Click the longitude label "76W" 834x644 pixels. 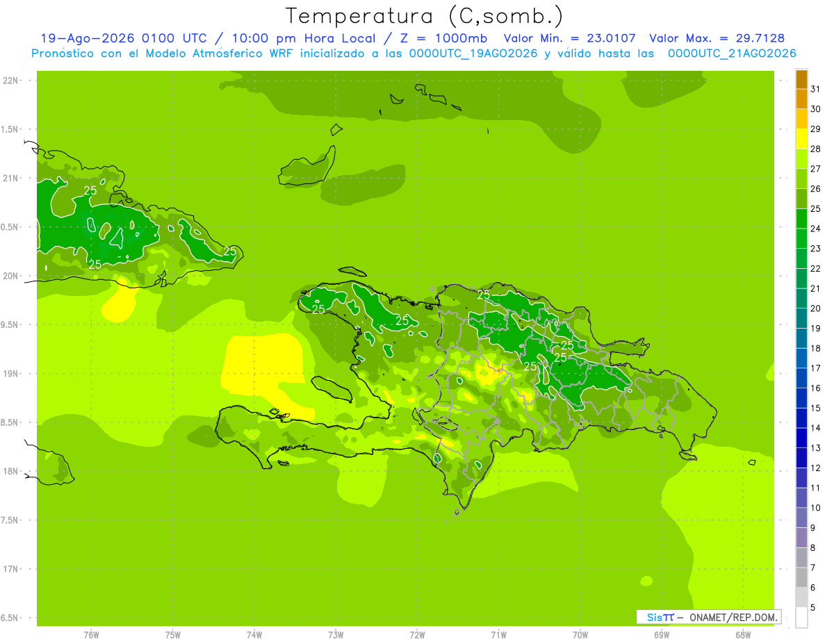[91, 635]
